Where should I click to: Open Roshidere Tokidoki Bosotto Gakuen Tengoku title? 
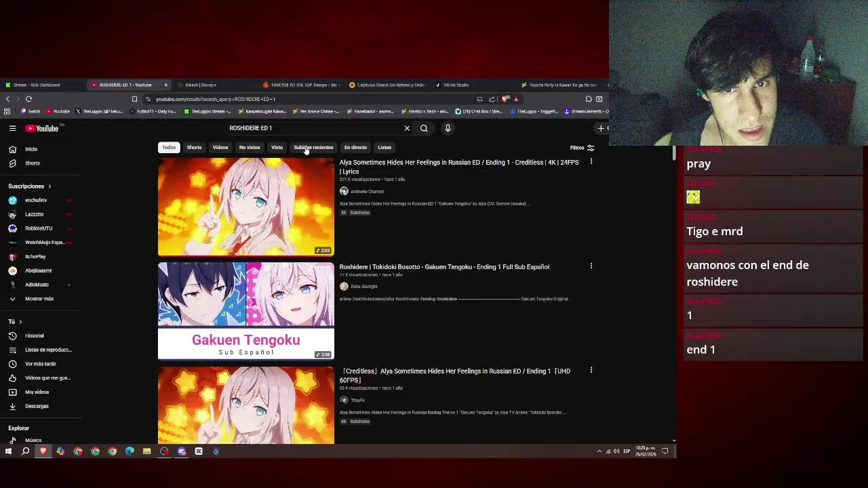tap(444, 267)
